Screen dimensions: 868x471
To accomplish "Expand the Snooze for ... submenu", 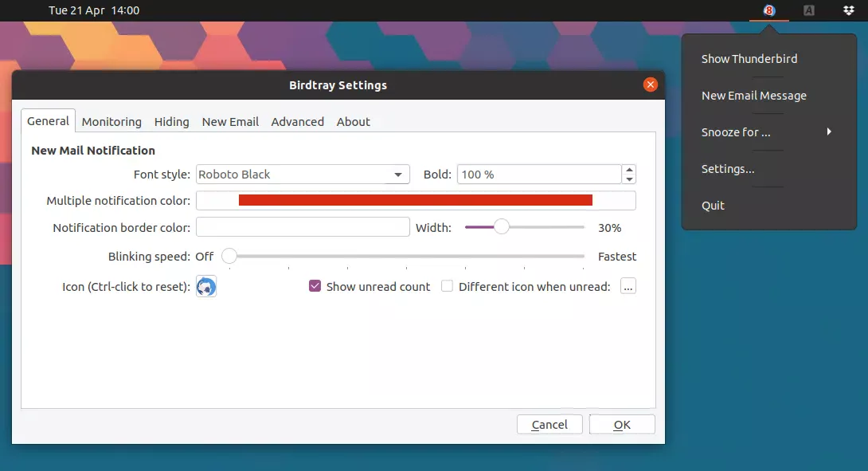I will (x=769, y=131).
